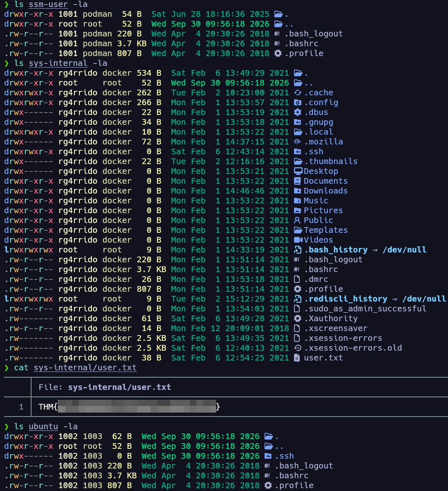This screenshot has height=491, width=448.
Task: Click the user.txt filename in listing
Action: point(324,358)
